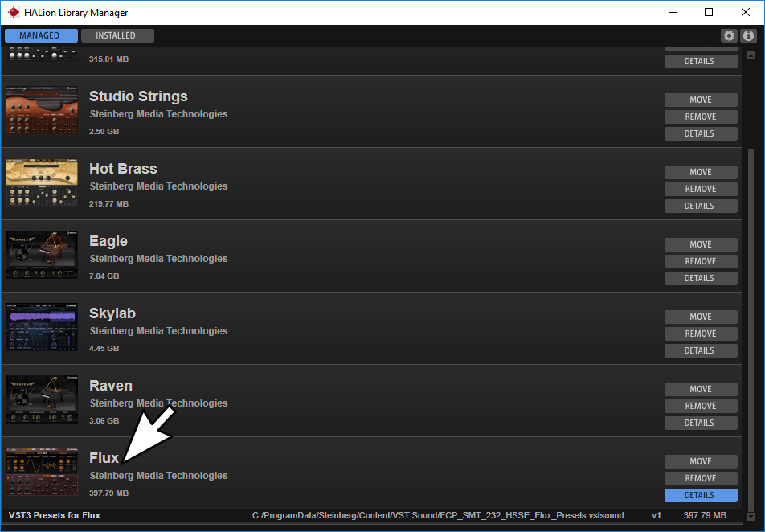765x532 pixels.
Task: Click MOVE for Hot Brass
Action: pyautogui.click(x=701, y=172)
